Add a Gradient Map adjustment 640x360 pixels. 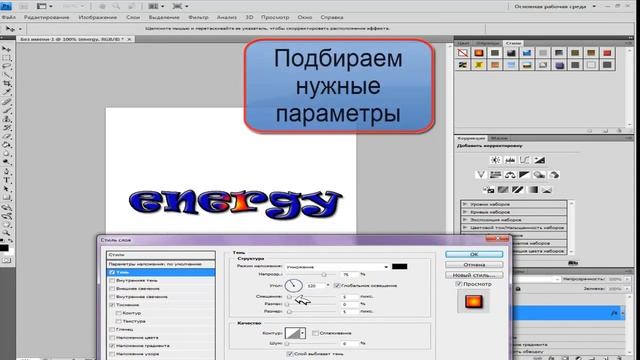(x=532, y=189)
